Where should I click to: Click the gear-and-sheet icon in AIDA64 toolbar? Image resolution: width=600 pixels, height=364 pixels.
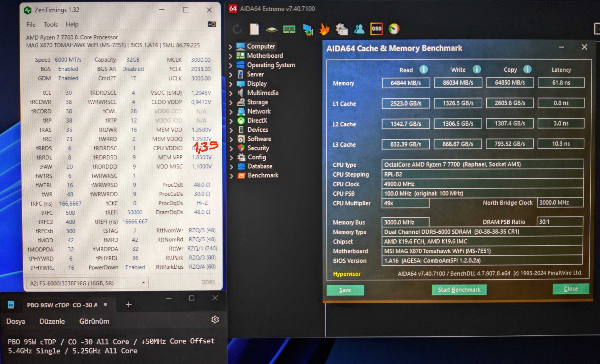pyautogui.click(x=342, y=29)
